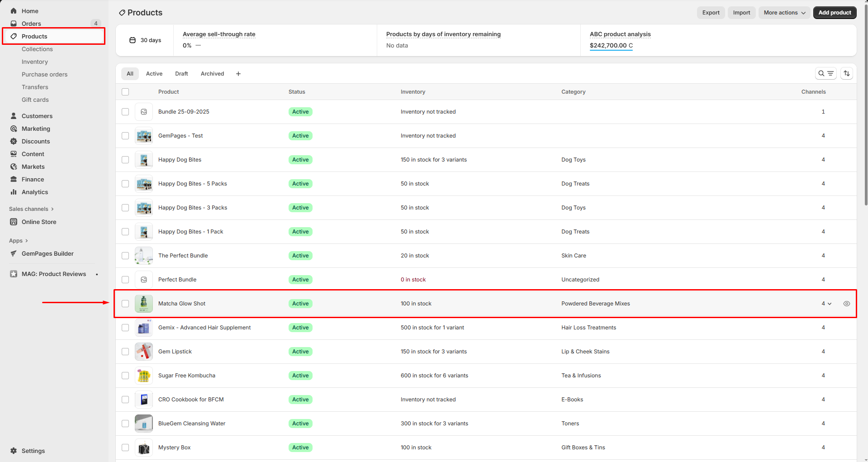
Task: Preview Matcha Glow Shot with eye icon
Action: click(846, 304)
